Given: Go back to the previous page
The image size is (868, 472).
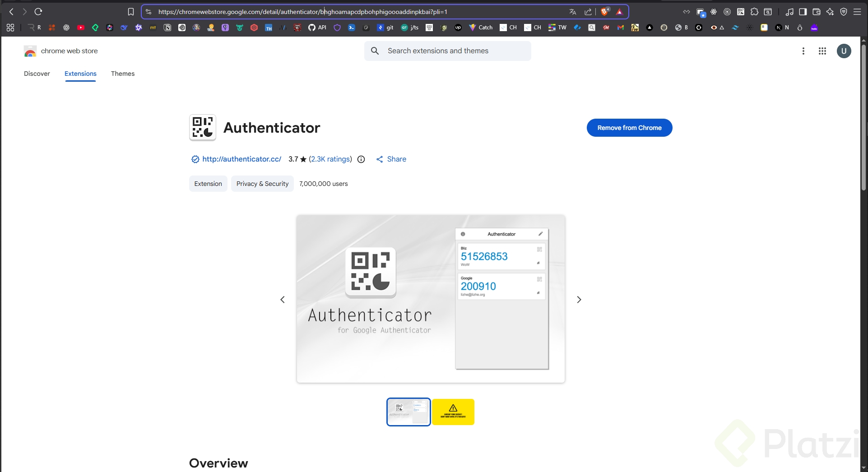Looking at the screenshot, I should [x=11, y=12].
